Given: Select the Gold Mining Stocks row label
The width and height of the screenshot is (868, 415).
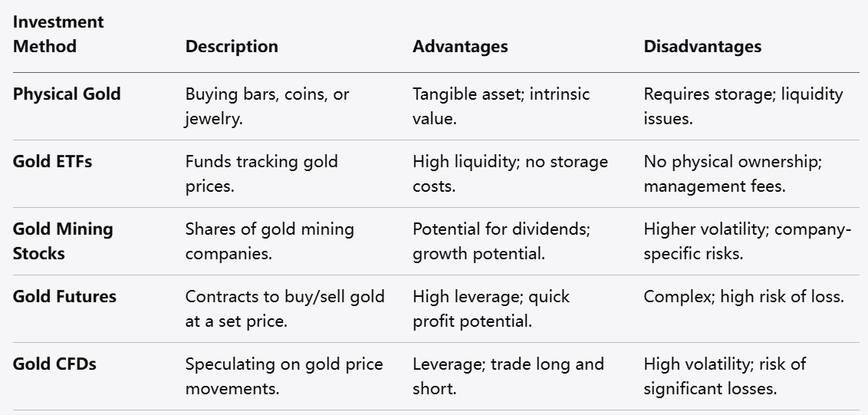Looking at the screenshot, I should 63,240.
